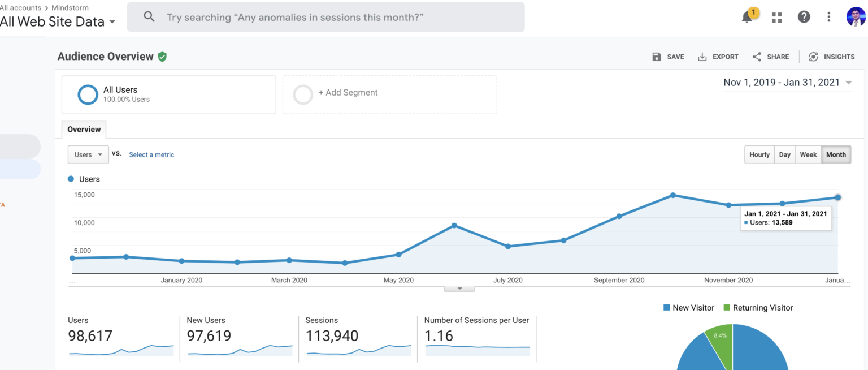This screenshot has width=868, height=370.
Task: Open the date range picker
Action: 788,83
